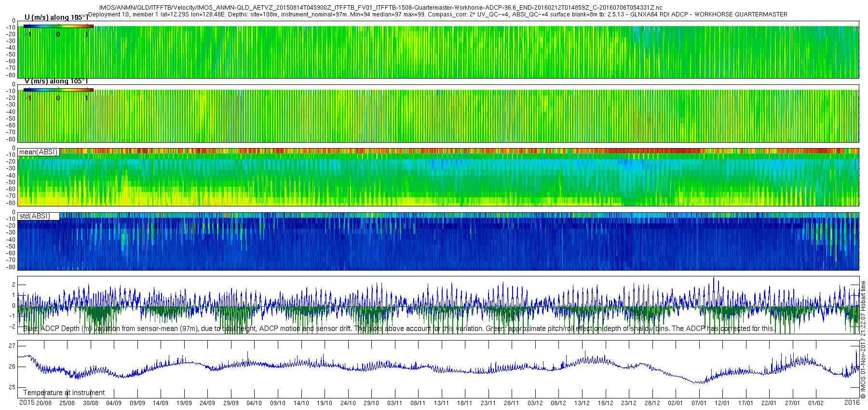Click the vertical IMOS timestamp text
868x410 pixels.
[863, 340]
